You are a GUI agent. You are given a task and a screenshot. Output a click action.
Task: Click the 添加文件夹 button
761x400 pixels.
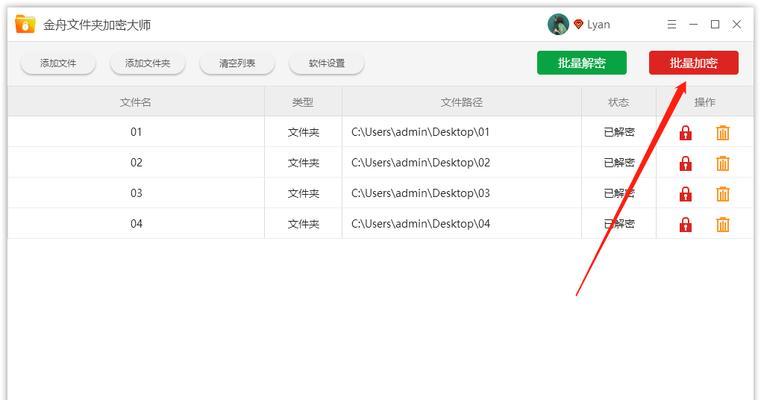(x=148, y=63)
